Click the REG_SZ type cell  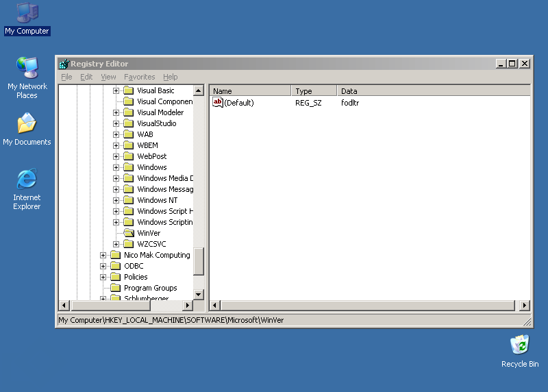coord(308,103)
